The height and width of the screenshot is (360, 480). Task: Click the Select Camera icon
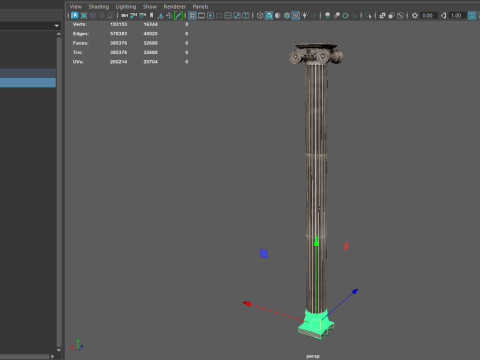(124, 15)
